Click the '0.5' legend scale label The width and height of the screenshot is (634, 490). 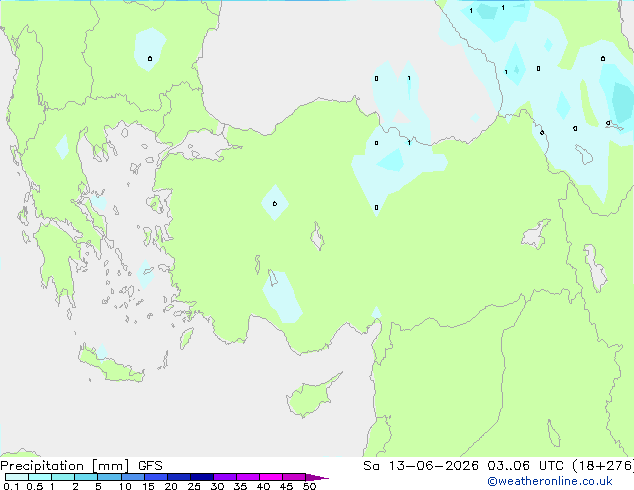34,486
